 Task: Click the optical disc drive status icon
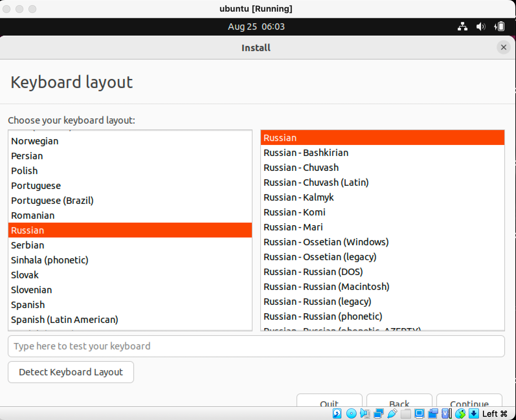tap(351, 414)
